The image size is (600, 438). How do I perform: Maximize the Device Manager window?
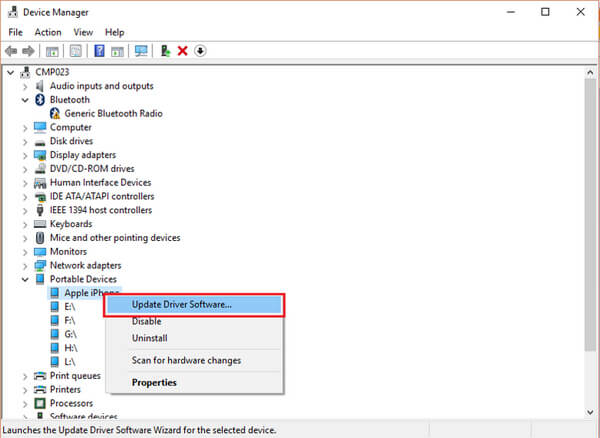pos(545,12)
